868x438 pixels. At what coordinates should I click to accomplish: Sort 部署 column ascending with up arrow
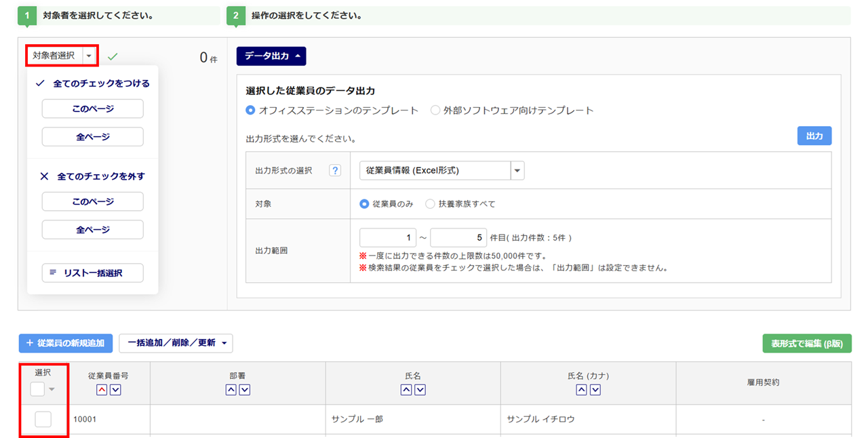(x=231, y=390)
